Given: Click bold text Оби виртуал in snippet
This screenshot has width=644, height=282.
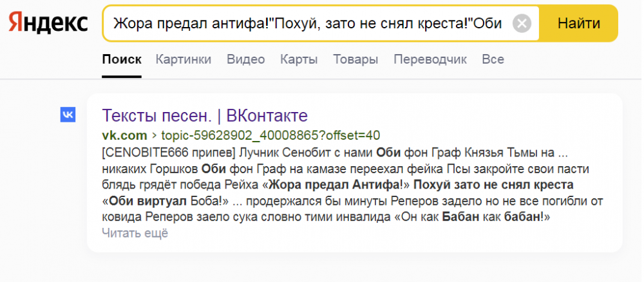Looking at the screenshot, I should point(149,202).
